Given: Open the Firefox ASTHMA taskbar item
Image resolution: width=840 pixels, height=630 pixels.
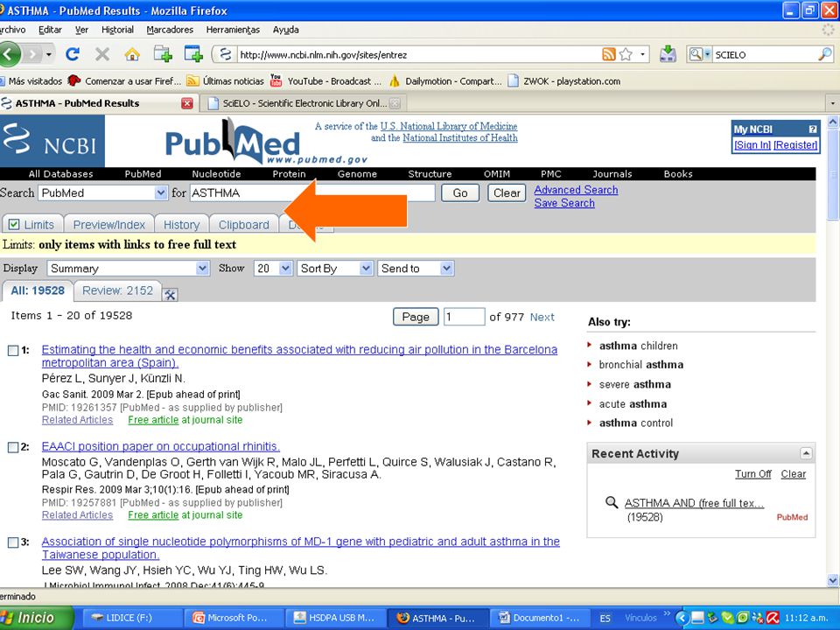Looking at the screenshot, I should (x=437, y=618).
